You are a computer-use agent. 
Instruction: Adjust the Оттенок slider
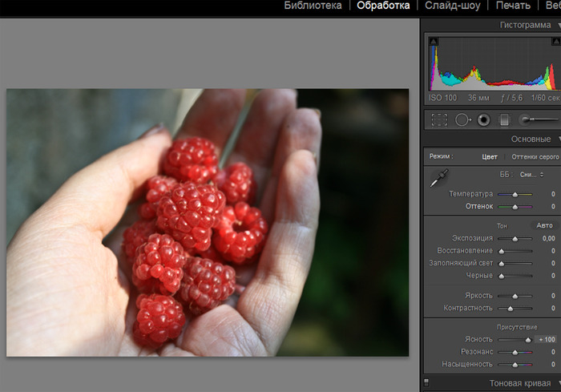pos(515,207)
